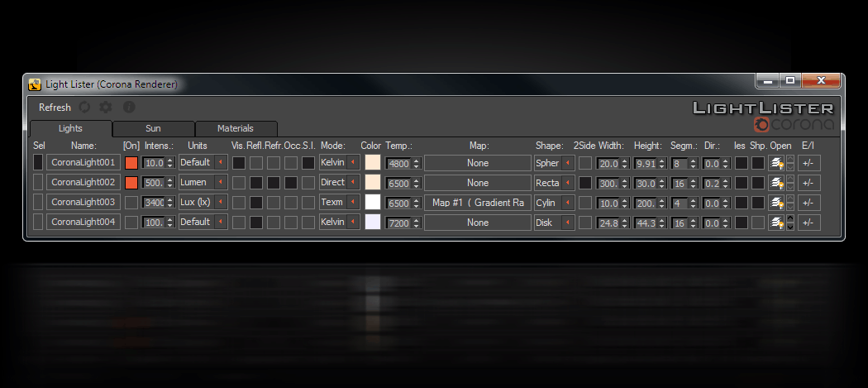Screen dimensions: 868x388
Task: Click the CoronaLight002 name button
Action: tap(83, 182)
